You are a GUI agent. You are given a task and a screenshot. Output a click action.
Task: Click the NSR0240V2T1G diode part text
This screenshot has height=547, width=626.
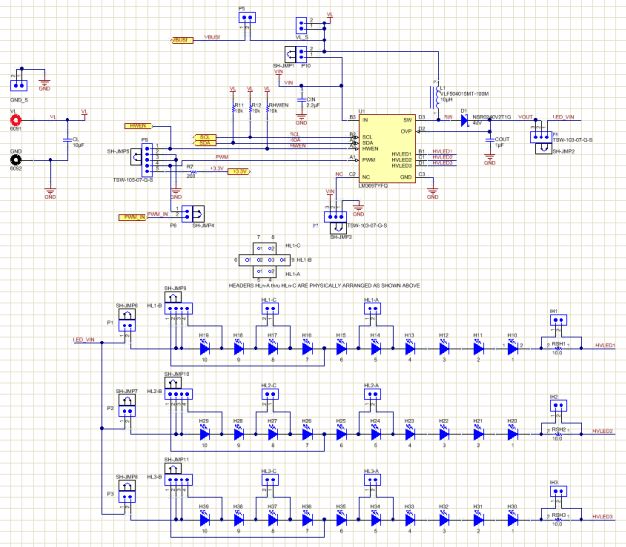click(x=492, y=117)
